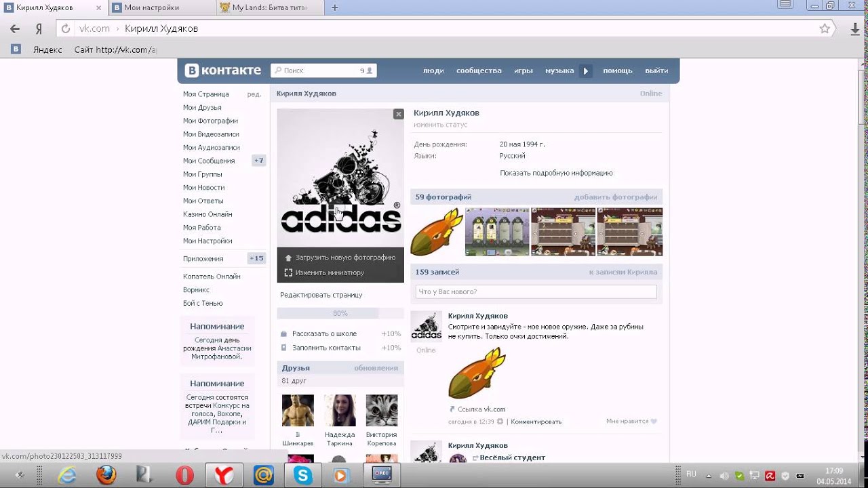This screenshot has width=868, height=488.
Task: Click the '+7' messages counter badge
Action: tap(258, 161)
